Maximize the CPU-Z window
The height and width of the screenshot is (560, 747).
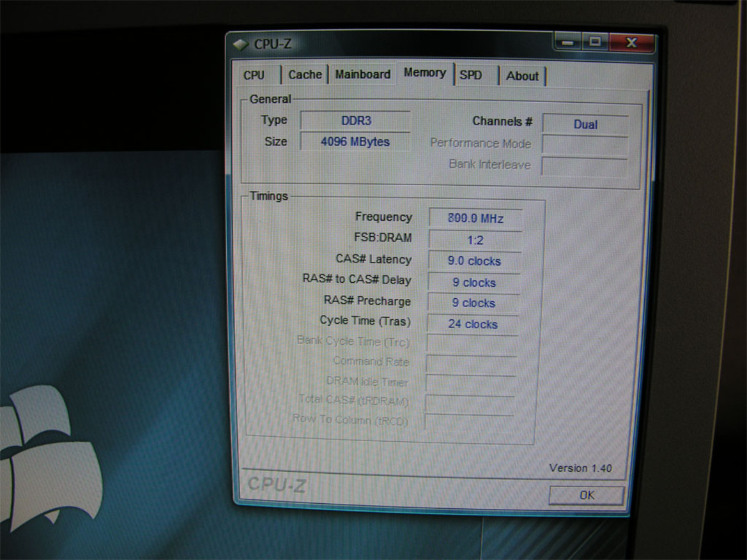[x=595, y=42]
